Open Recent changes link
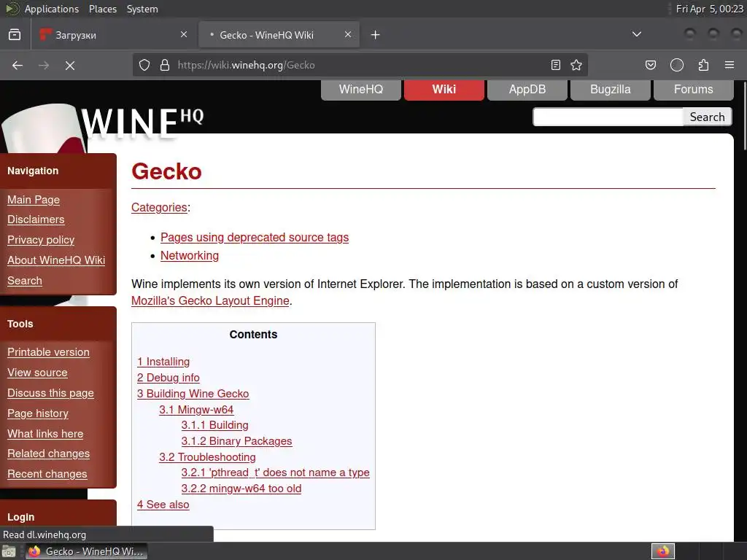 click(47, 474)
